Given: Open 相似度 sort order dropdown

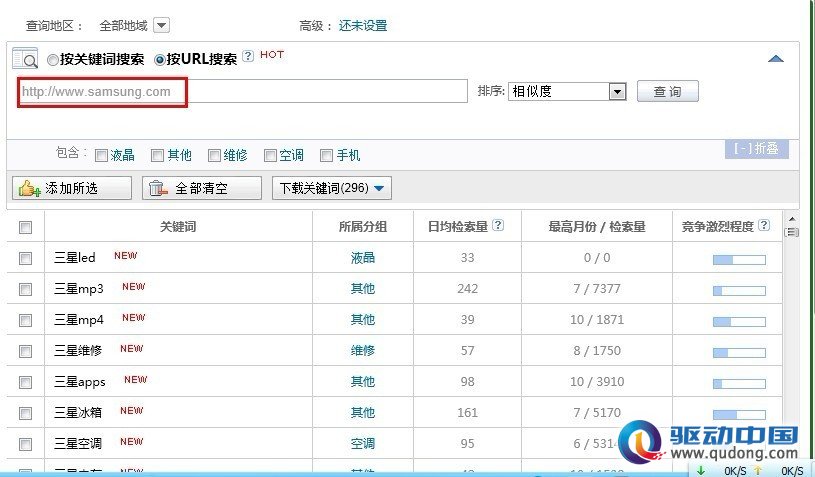Looking at the screenshot, I should [x=617, y=92].
